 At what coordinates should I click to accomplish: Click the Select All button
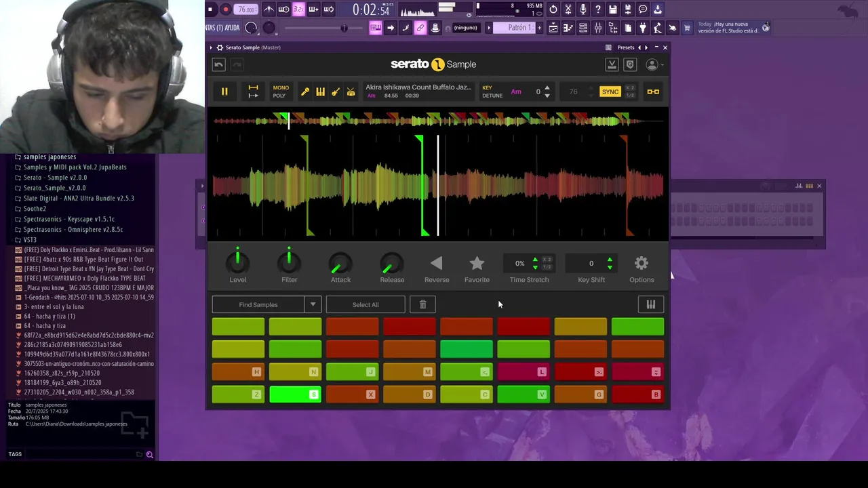[x=366, y=304]
